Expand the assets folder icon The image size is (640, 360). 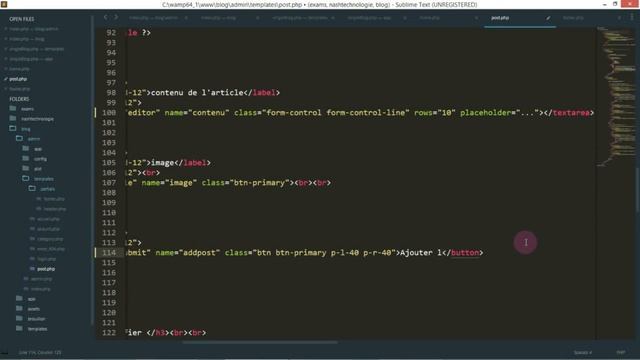(19, 309)
